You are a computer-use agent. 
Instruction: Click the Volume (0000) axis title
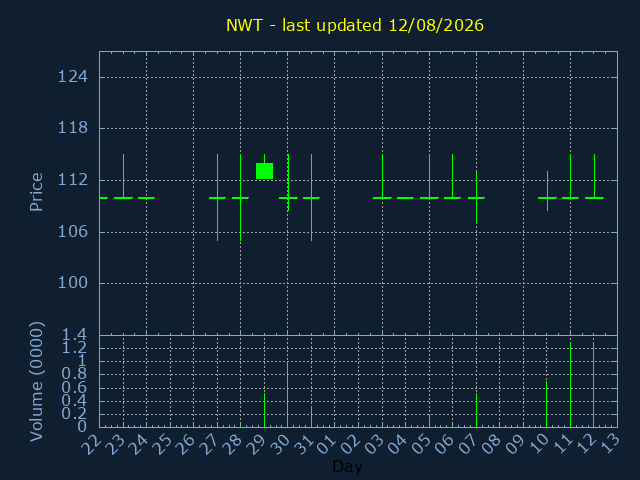coord(36,382)
